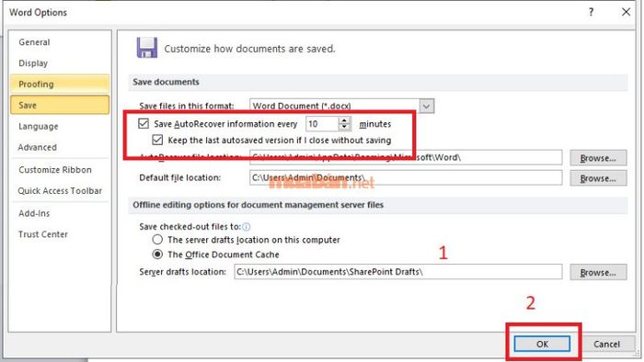Increase AutoRecover minutes with up arrow
This screenshot has width=644, height=362.
344,120
